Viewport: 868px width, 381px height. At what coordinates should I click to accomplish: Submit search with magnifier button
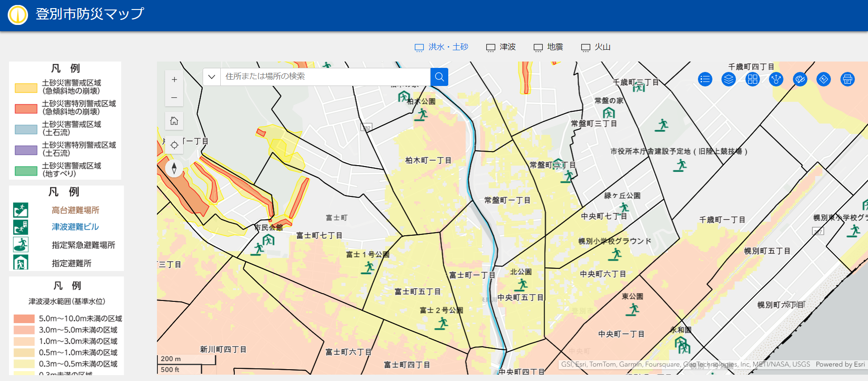coord(439,77)
